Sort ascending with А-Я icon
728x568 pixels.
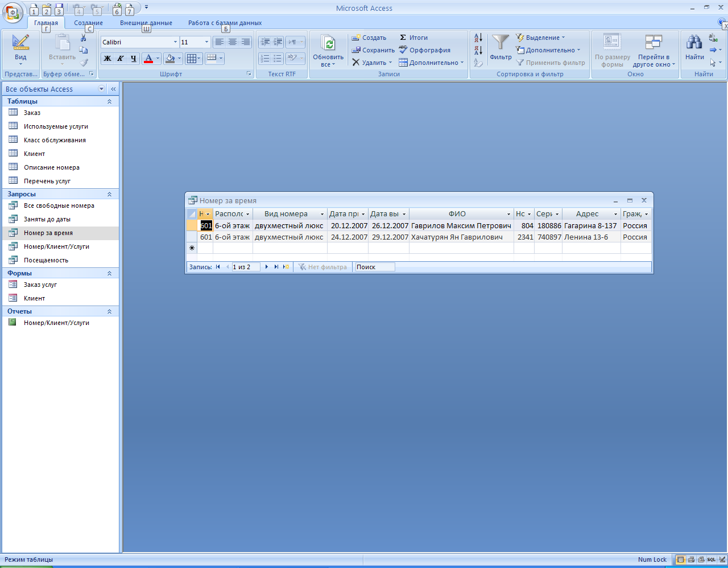(478, 38)
